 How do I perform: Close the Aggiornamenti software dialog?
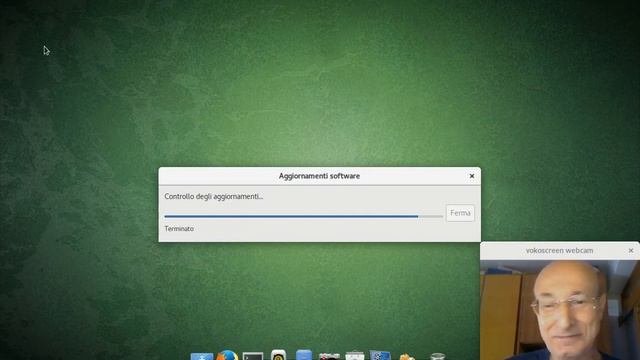click(x=472, y=176)
